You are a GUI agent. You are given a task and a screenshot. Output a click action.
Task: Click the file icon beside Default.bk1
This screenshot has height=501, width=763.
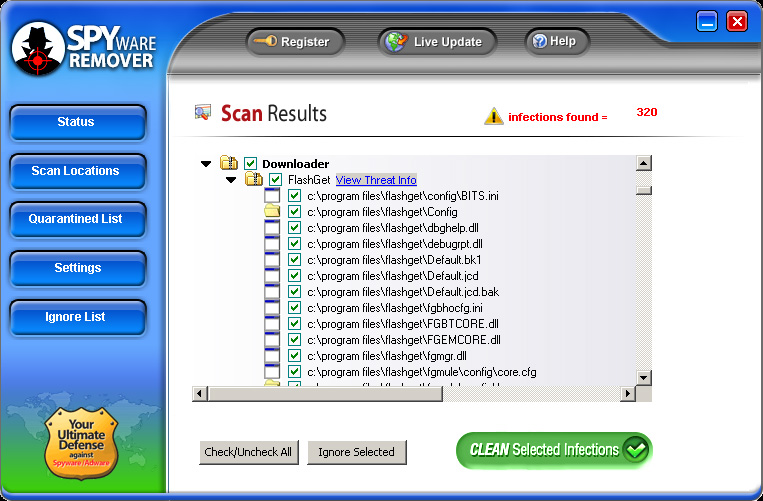(272, 260)
